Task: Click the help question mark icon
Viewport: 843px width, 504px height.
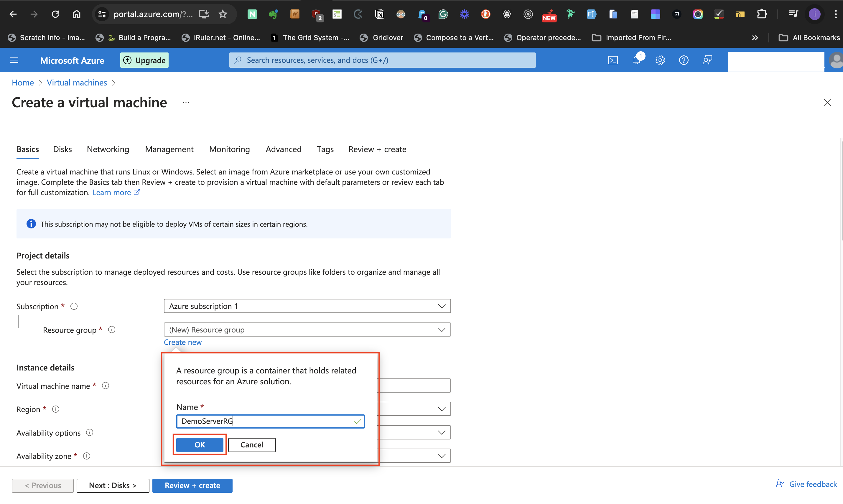Action: (x=683, y=60)
